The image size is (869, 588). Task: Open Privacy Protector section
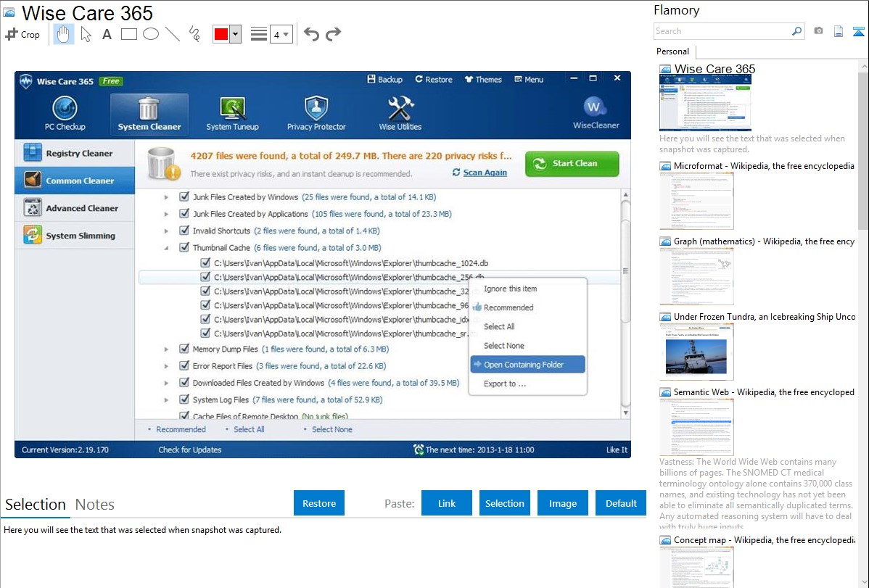click(316, 114)
